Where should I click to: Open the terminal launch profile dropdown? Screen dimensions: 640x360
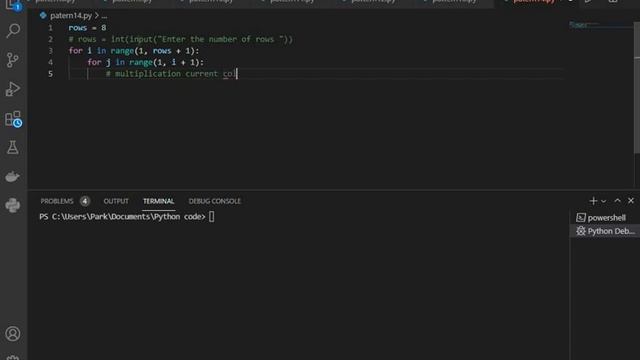point(603,201)
